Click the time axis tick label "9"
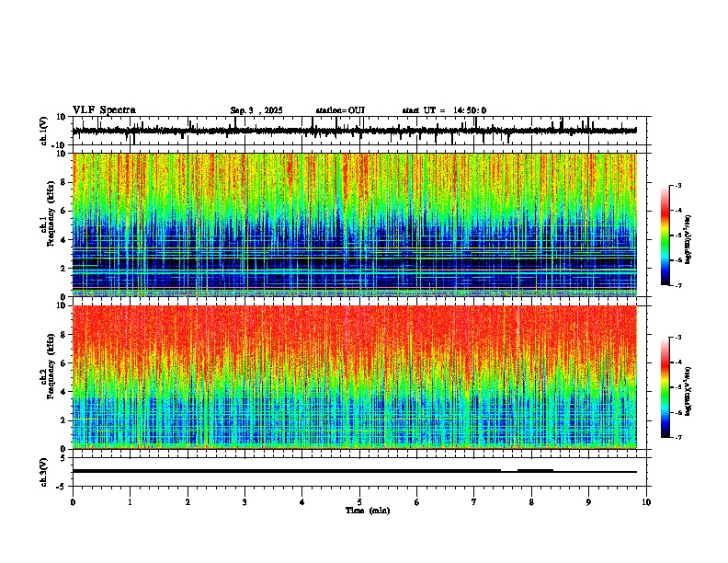This screenshot has height=563, width=728. pyautogui.click(x=588, y=502)
